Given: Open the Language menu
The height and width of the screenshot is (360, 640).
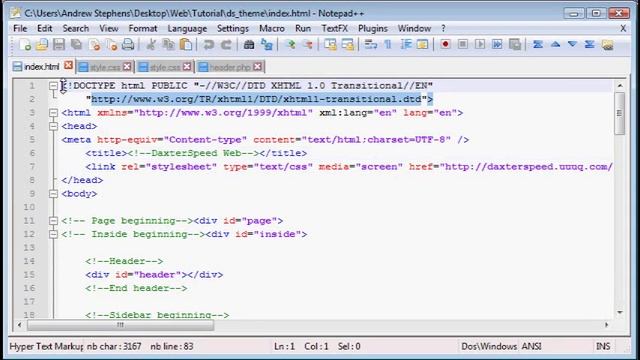Looking at the screenshot, I should coord(187,29).
